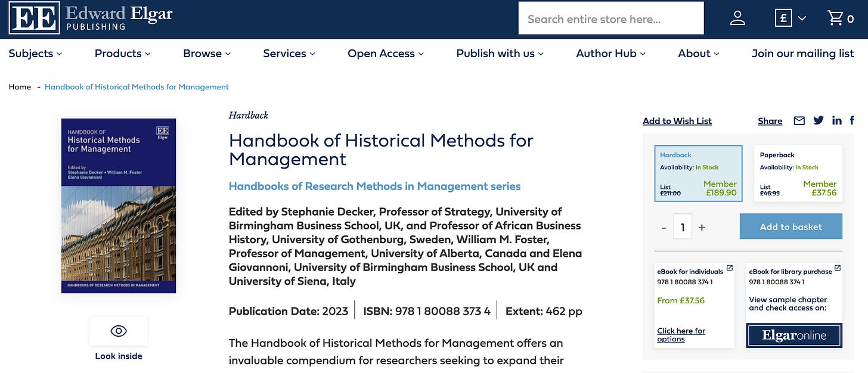Image resolution: width=868 pixels, height=373 pixels.
Task: Open Click here for options link
Action: coord(681,335)
